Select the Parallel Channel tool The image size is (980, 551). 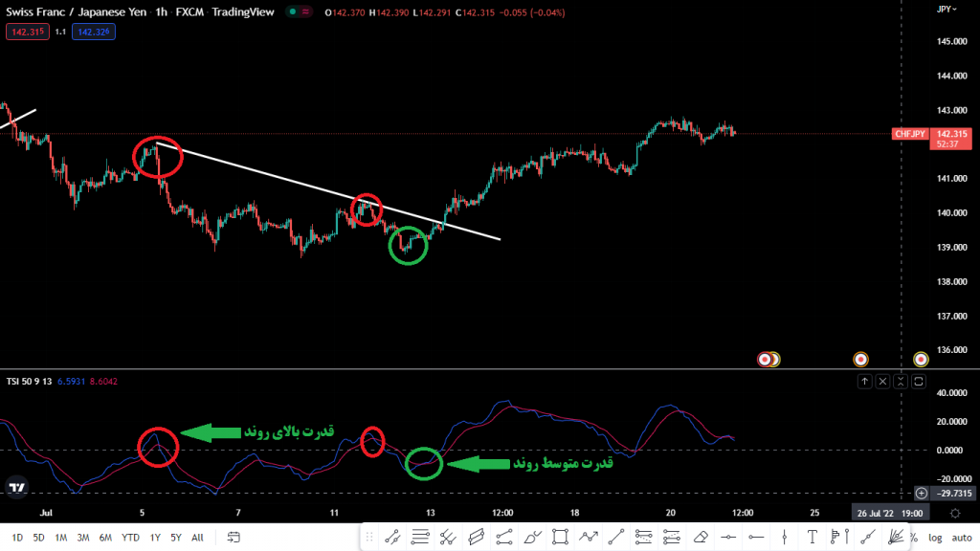pos(477,537)
